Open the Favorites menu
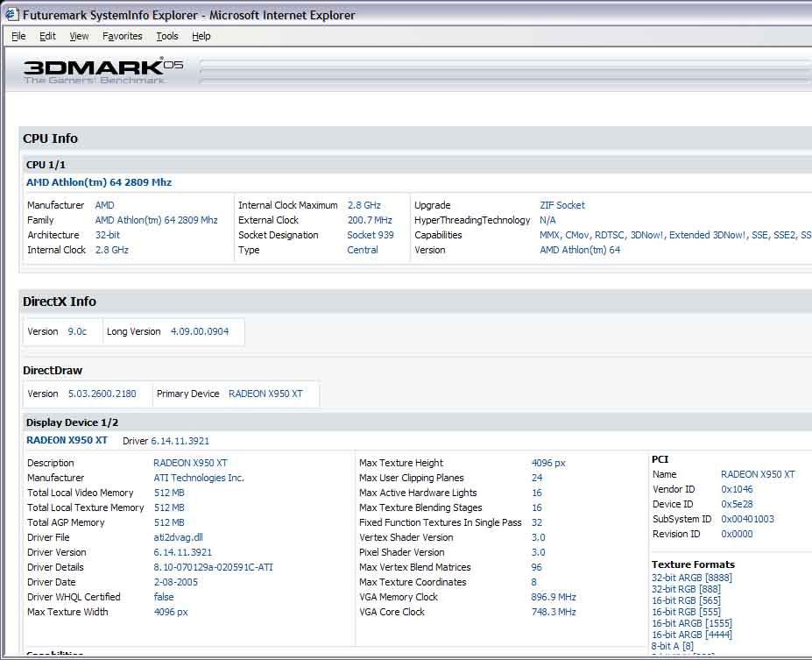Image resolution: width=812 pixels, height=660 pixels. [x=123, y=36]
